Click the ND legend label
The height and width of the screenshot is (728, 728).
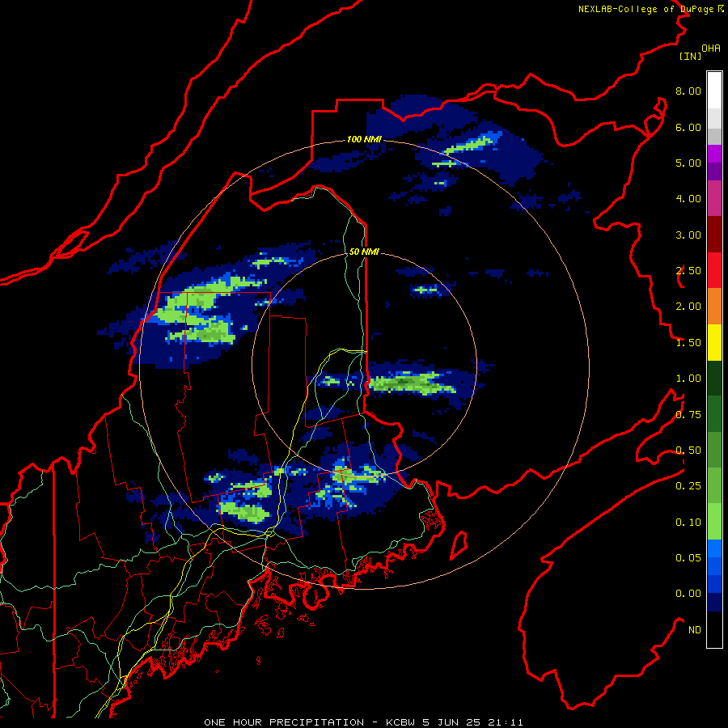click(695, 630)
